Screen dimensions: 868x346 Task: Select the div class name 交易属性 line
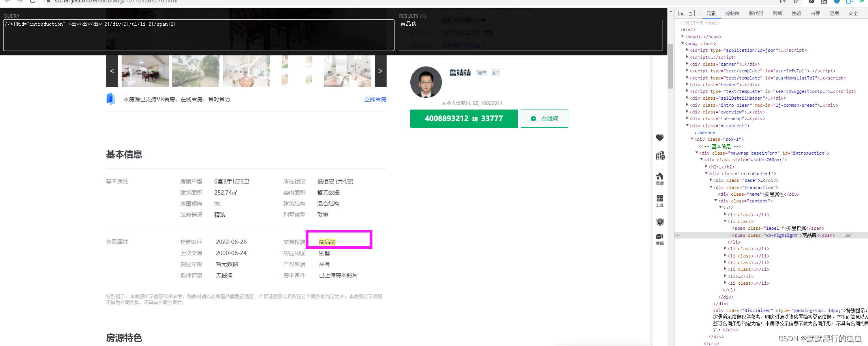(x=758, y=194)
